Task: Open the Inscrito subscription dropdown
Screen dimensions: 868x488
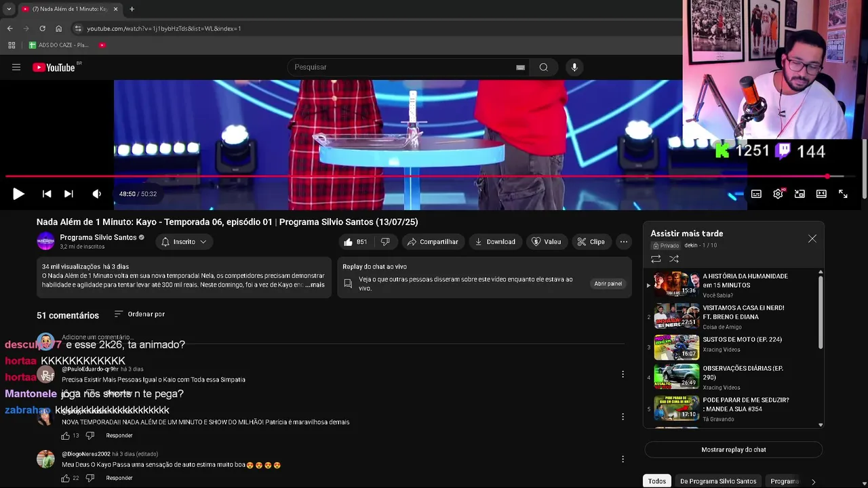Action: (184, 242)
